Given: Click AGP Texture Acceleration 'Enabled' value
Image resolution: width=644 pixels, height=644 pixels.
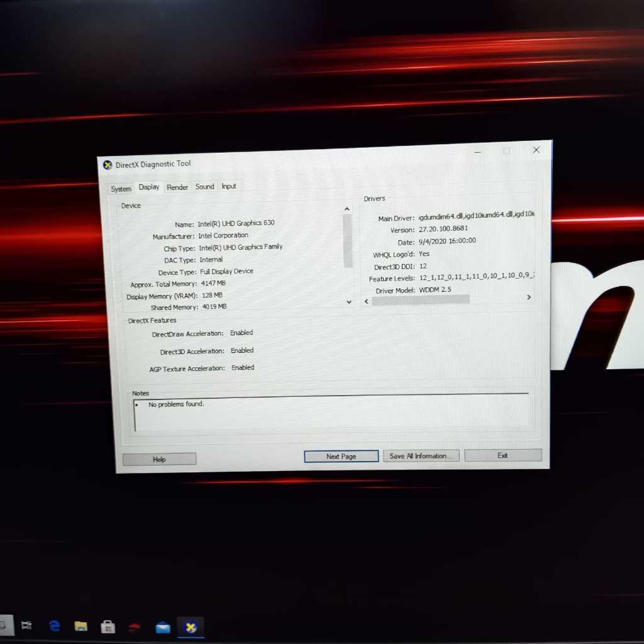Looking at the screenshot, I should 243,367.
